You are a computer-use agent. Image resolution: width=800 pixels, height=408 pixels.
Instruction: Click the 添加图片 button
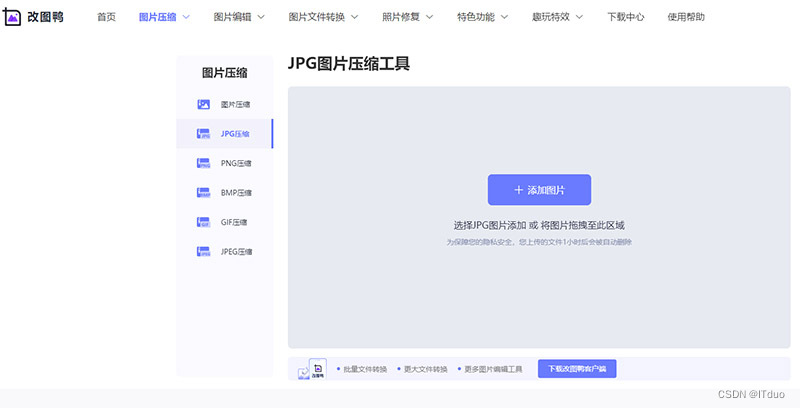[539, 190]
